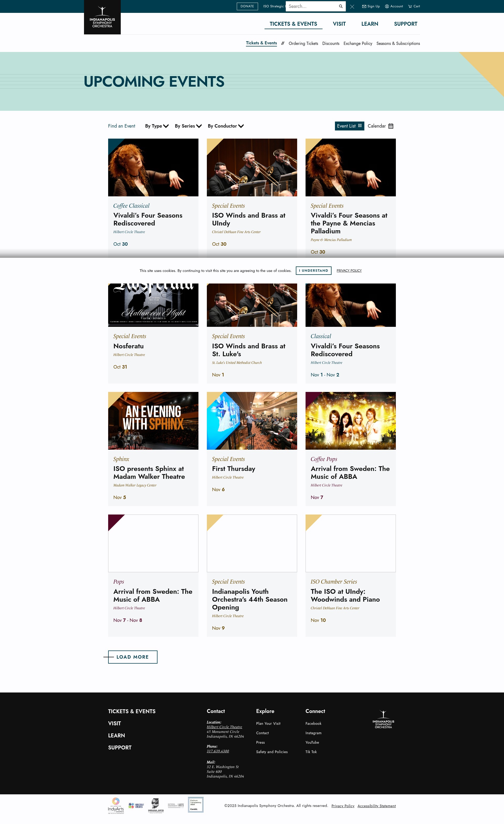Click the footer Learn link

click(x=116, y=735)
